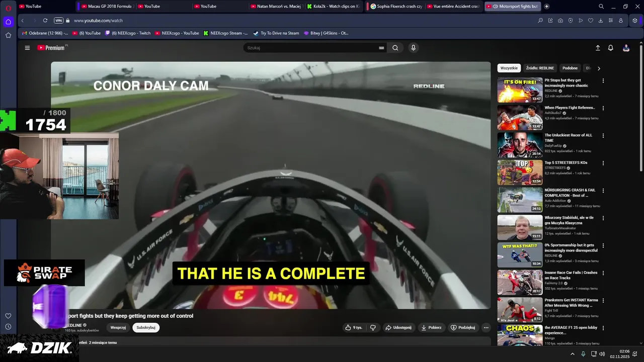Click the Pobierz download button
Image resolution: width=644 pixels, height=362 pixels.
tap(431, 327)
